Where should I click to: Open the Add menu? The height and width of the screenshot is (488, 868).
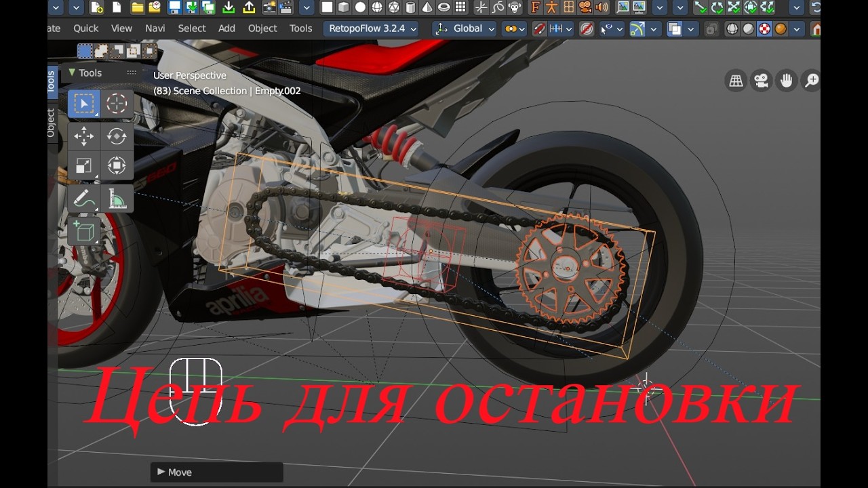click(227, 28)
